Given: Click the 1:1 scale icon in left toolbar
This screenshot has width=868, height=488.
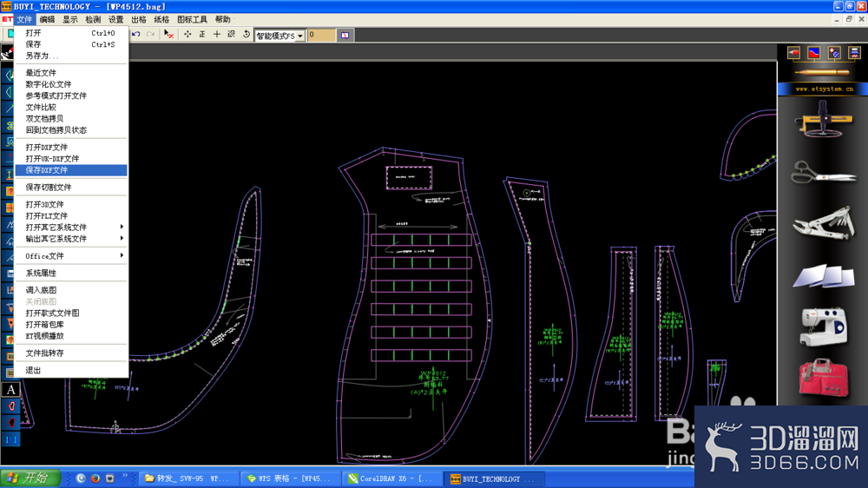Looking at the screenshot, I should (x=10, y=439).
